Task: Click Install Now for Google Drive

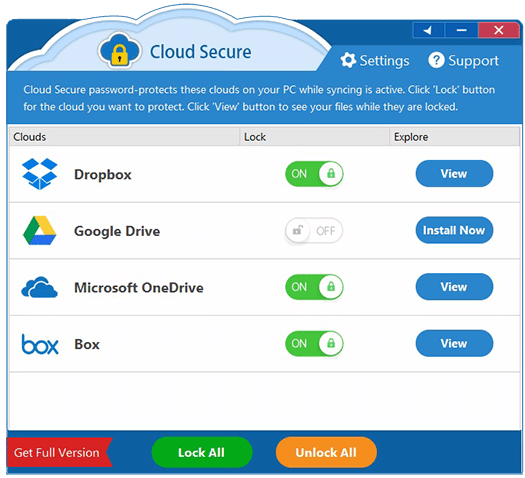Action: pyautogui.click(x=454, y=230)
